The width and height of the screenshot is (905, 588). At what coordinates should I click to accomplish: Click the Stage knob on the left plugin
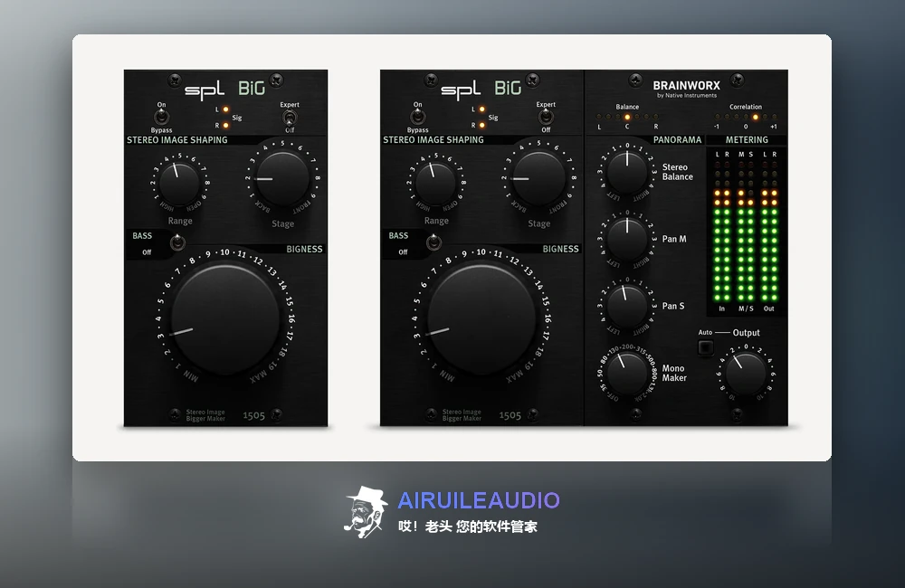pyautogui.click(x=282, y=179)
